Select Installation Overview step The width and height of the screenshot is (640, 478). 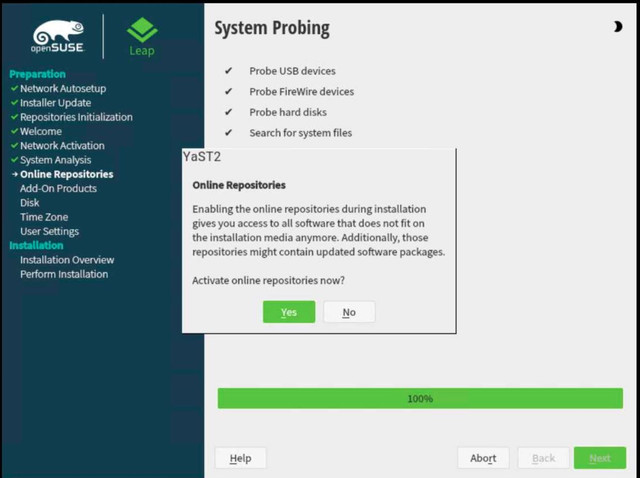pyautogui.click(x=67, y=260)
